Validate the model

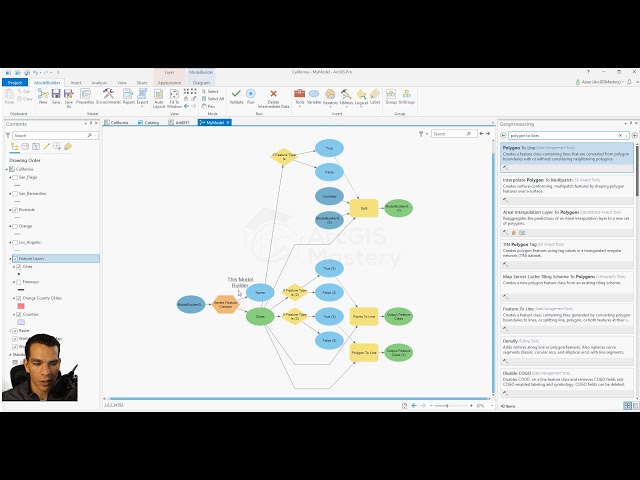click(236, 97)
